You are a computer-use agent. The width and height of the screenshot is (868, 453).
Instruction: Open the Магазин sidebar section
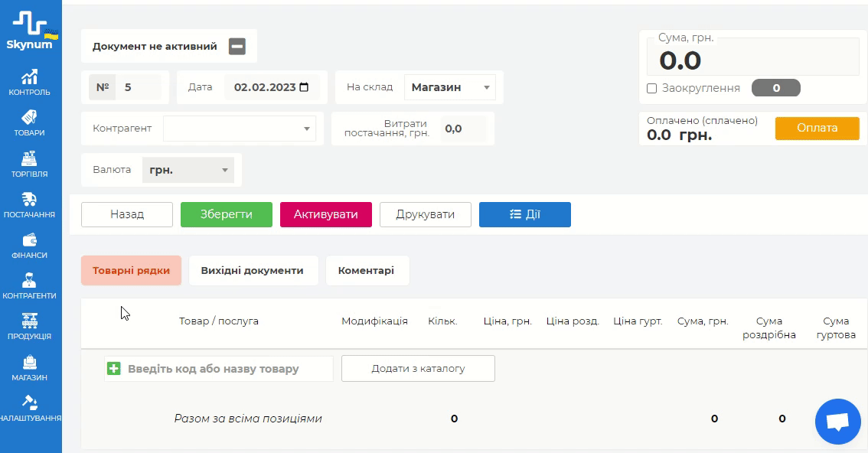coord(30,367)
